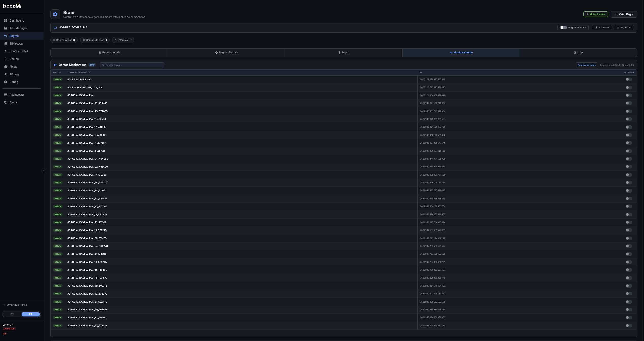Toggle monitor for JORGE A. DAVILA, P.A._11_513568
Screen dimensions: 644x341
[629, 119]
